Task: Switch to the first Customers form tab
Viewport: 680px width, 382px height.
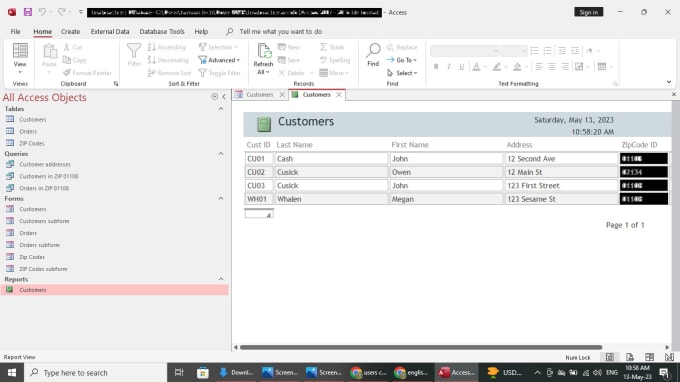Action: pos(259,95)
